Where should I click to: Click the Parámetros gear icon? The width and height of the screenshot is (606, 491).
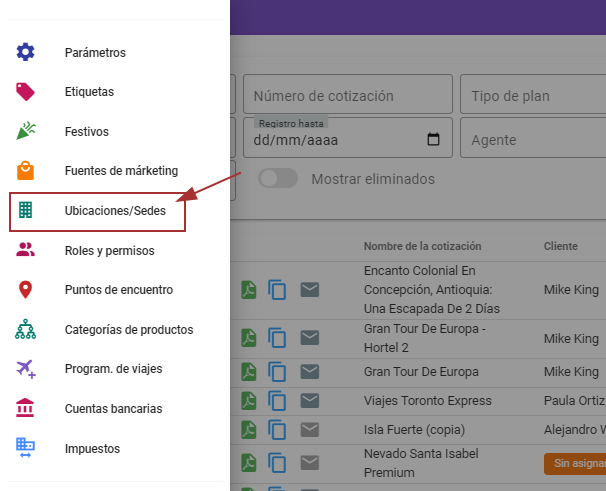(x=26, y=52)
